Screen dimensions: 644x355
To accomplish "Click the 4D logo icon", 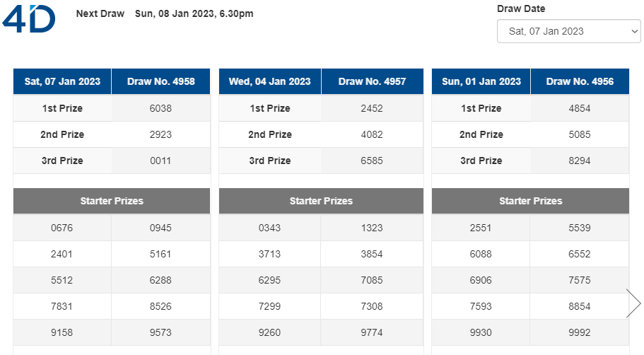I will pyautogui.click(x=29, y=18).
